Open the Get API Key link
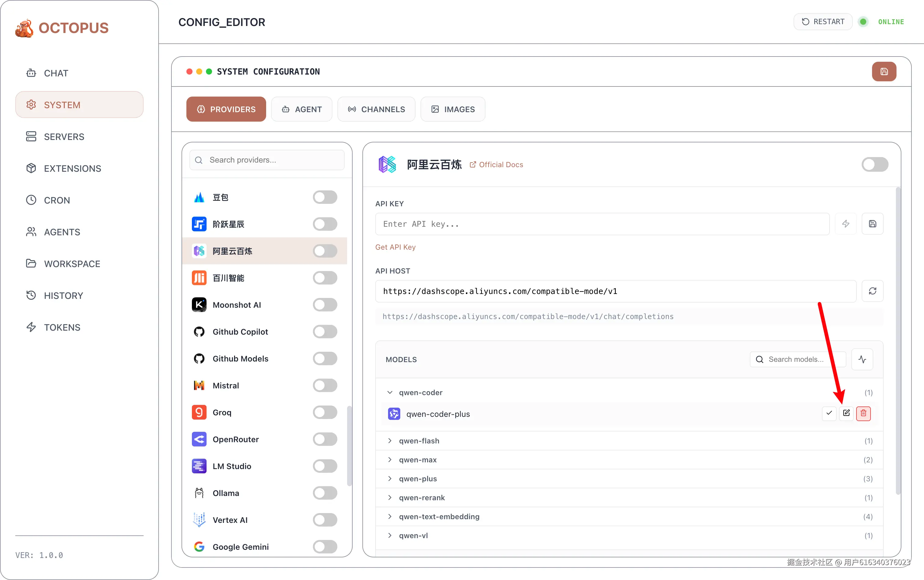Image resolution: width=924 pixels, height=580 pixels. (395, 247)
